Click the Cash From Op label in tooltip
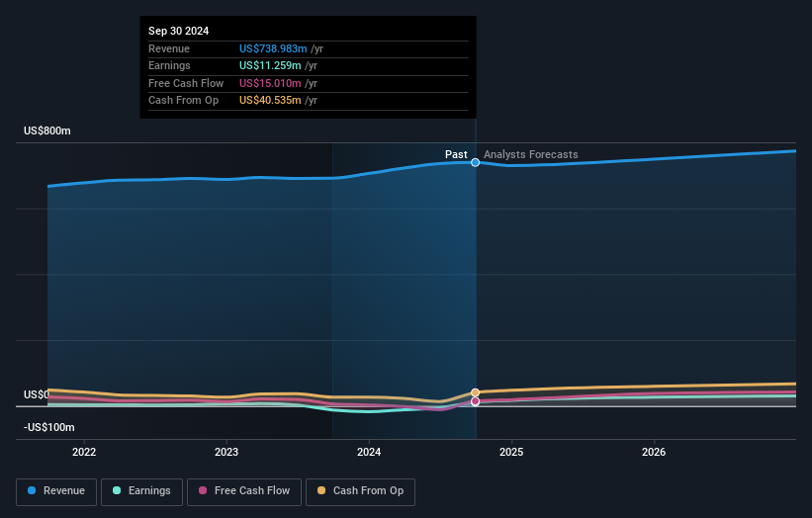The width and height of the screenshot is (812, 518). click(x=183, y=101)
